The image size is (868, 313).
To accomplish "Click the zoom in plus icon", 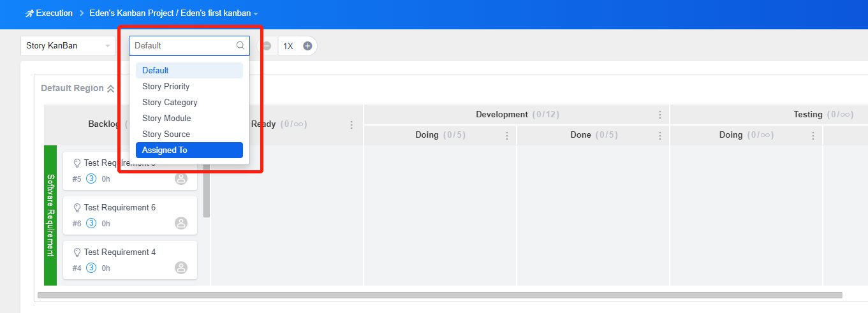I will coord(307,46).
